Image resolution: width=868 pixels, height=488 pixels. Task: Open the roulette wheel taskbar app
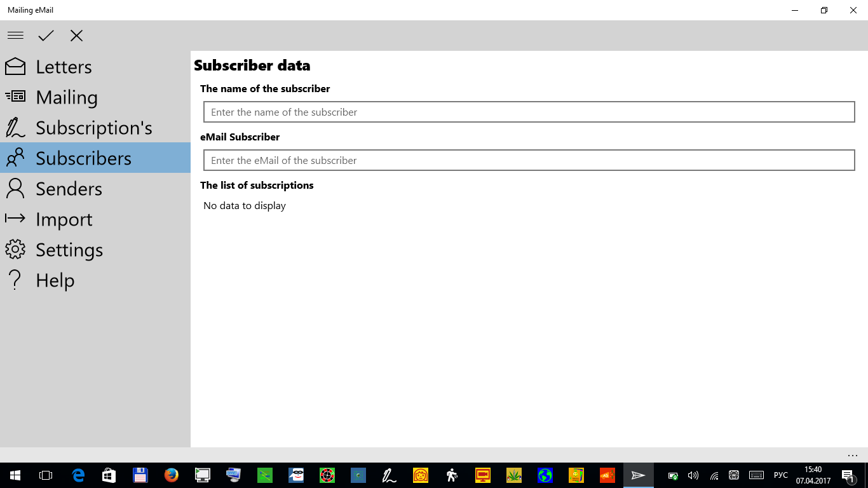pos(327,475)
